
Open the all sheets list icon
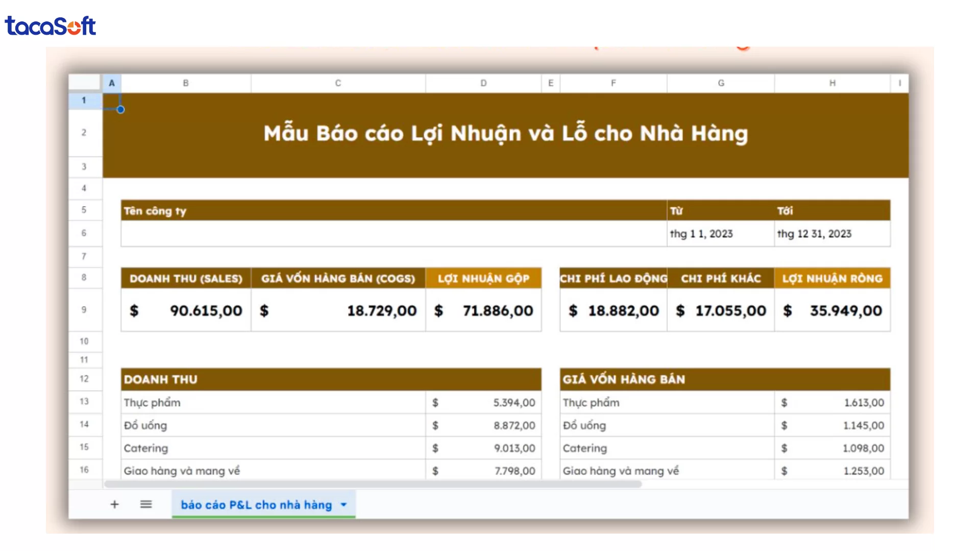point(146,504)
